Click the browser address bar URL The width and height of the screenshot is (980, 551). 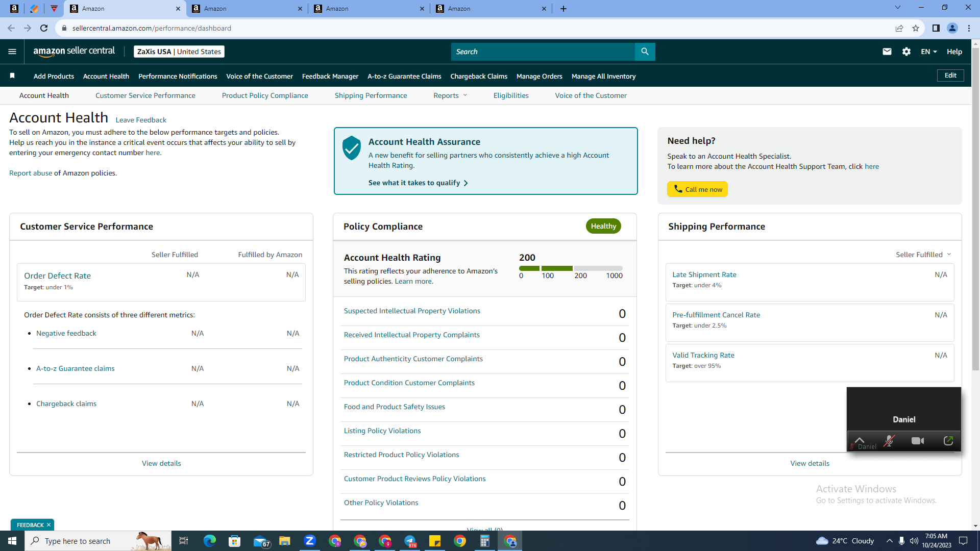[x=152, y=28]
